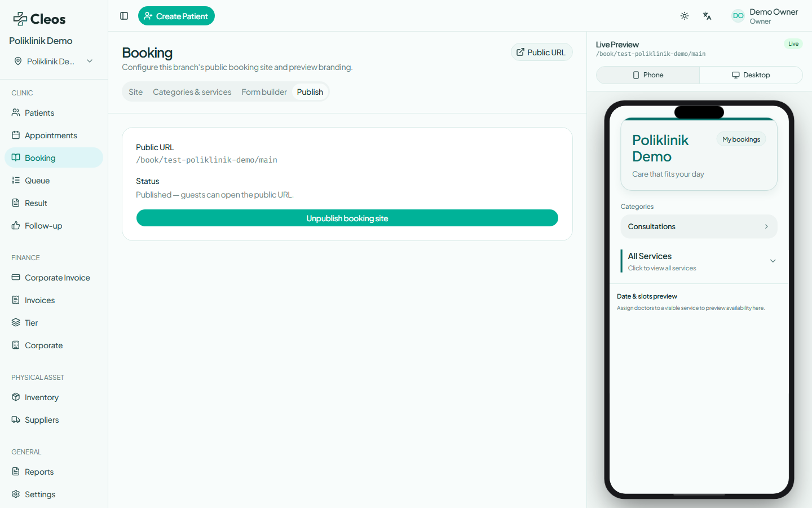Switch live preview to Desktop
The height and width of the screenshot is (508, 812).
point(751,75)
